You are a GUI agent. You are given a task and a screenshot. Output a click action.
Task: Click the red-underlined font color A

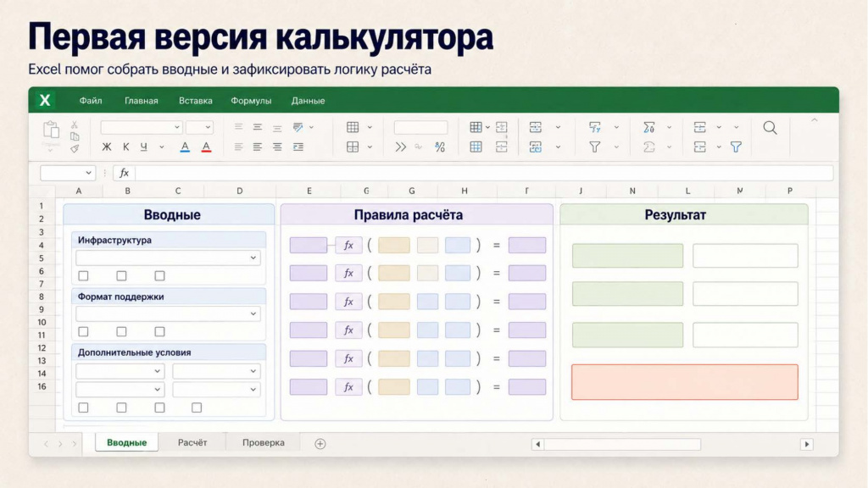coord(206,147)
